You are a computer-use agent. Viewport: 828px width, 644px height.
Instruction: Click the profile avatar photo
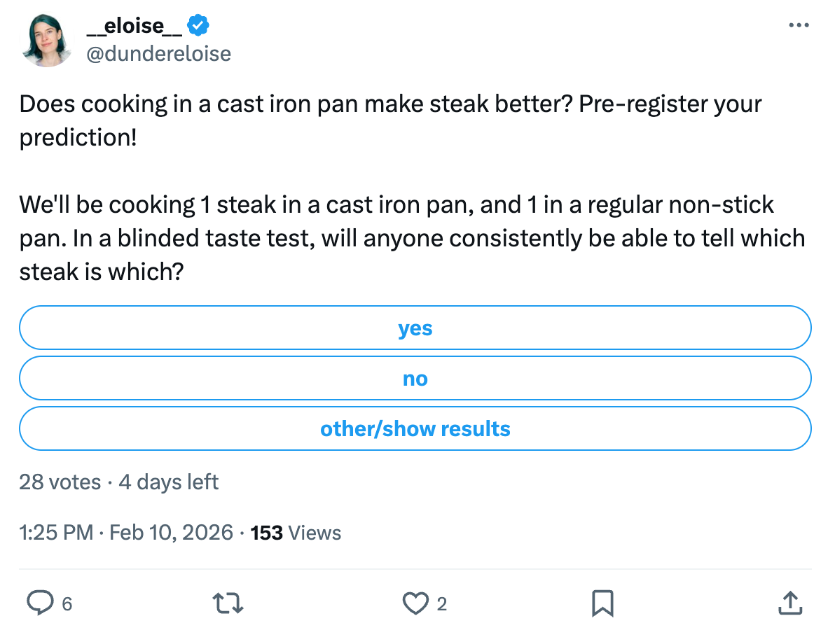(48, 41)
